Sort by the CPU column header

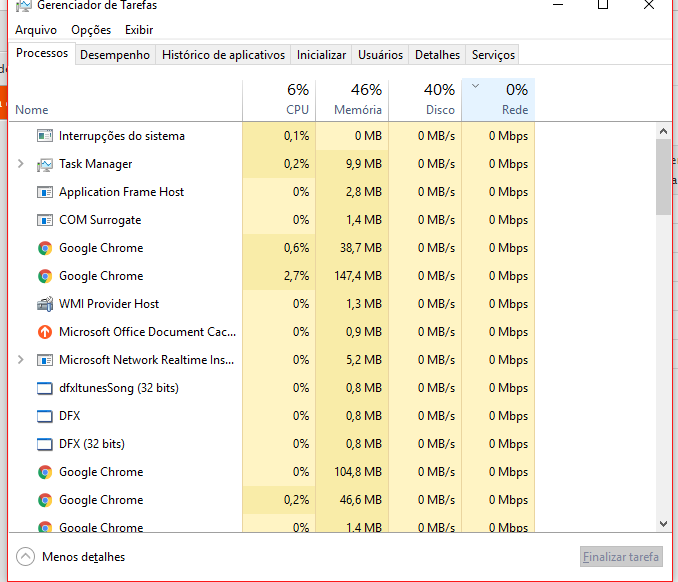click(x=279, y=100)
